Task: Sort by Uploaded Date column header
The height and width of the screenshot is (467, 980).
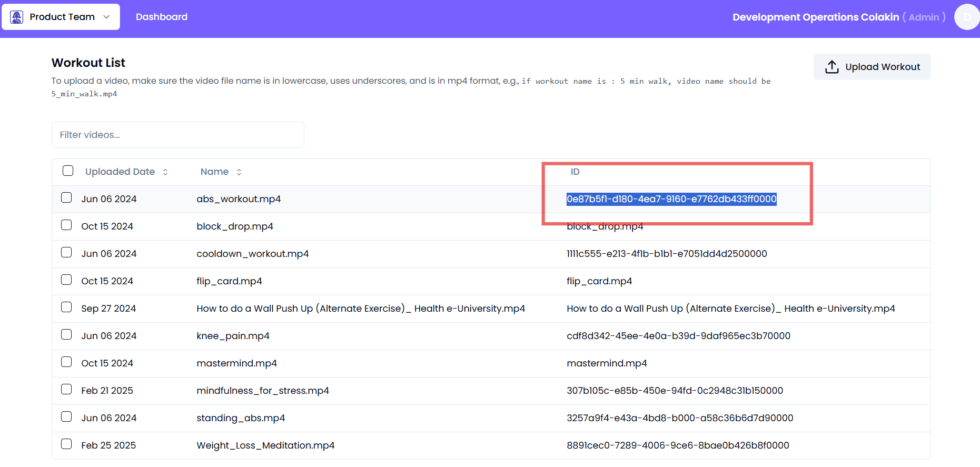Action: (120, 172)
